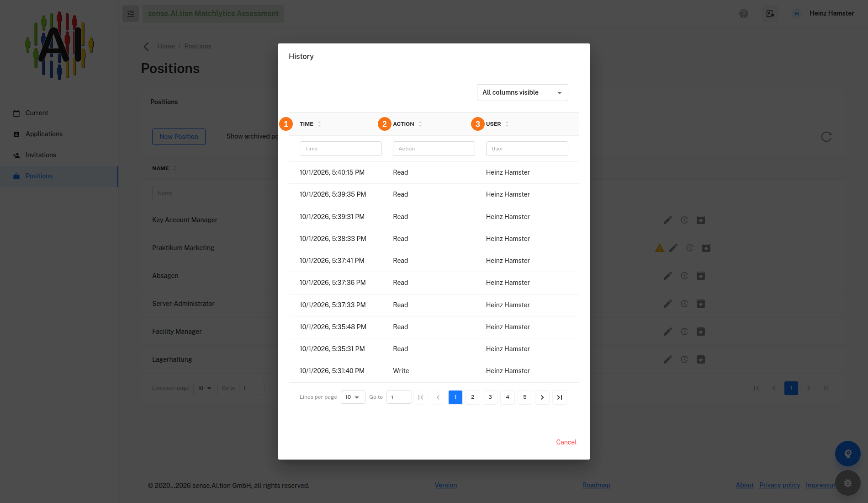Archive the Server-Administrator position
The height and width of the screenshot is (503, 868).
701,304
